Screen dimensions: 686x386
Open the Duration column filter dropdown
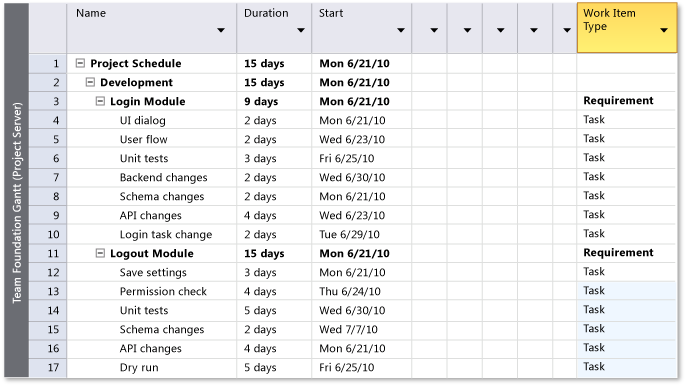301,30
